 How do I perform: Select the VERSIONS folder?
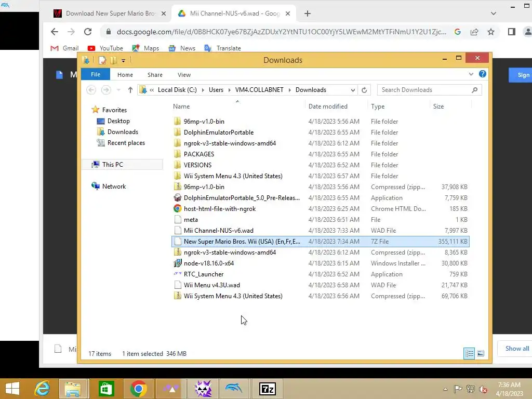coord(197,165)
